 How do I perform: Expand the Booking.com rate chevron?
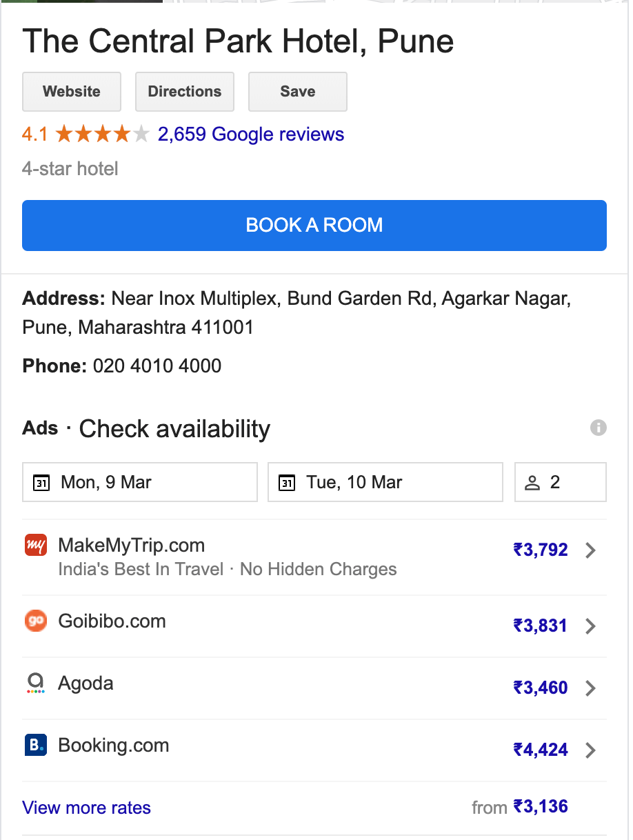[x=590, y=750]
